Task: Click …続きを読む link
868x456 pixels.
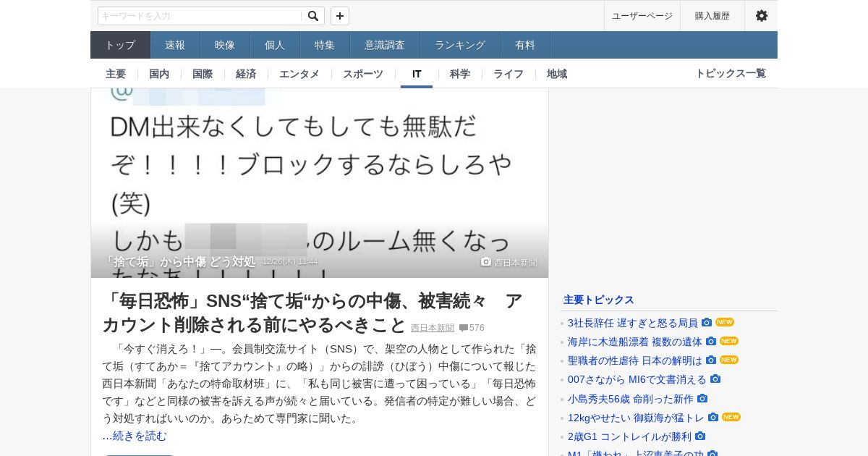Action: (135, 436)
